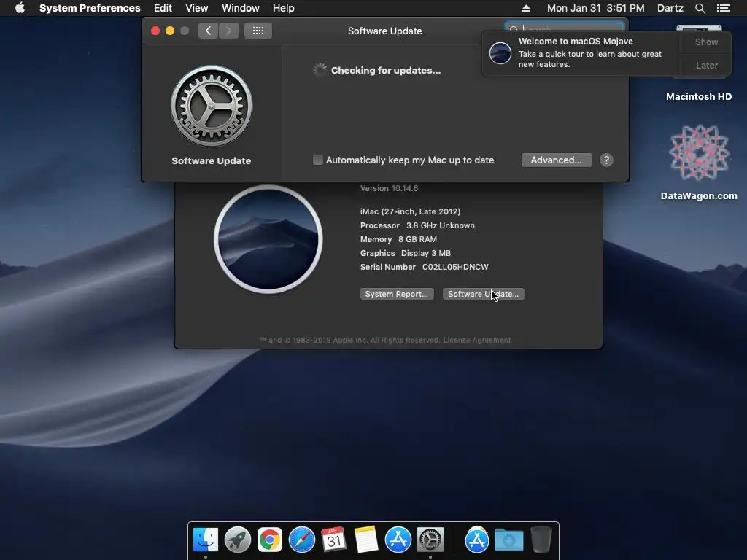
Task: Click the Processor 3.8 GHz Unknown text
Action: pos(417,225)
